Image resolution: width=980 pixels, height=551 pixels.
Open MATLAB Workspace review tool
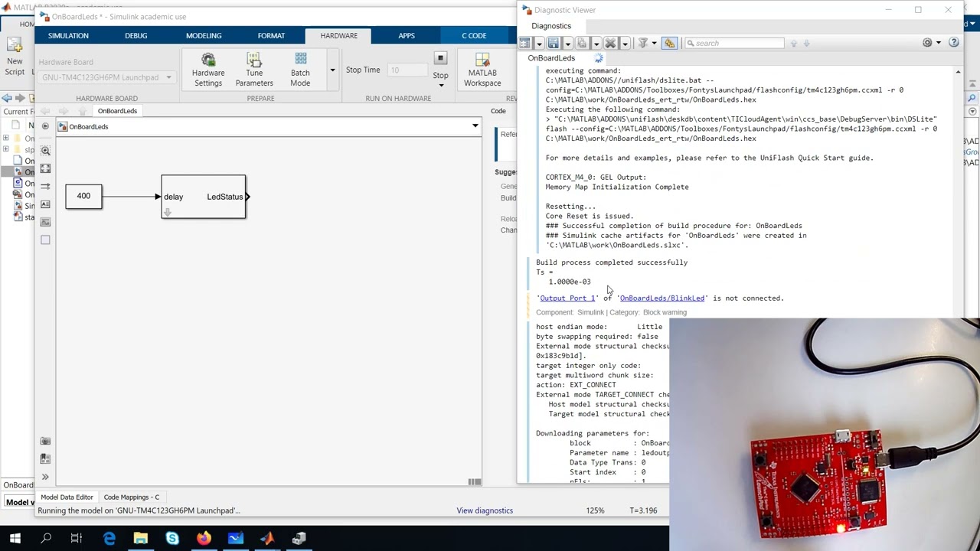click(x=482, y=70)
